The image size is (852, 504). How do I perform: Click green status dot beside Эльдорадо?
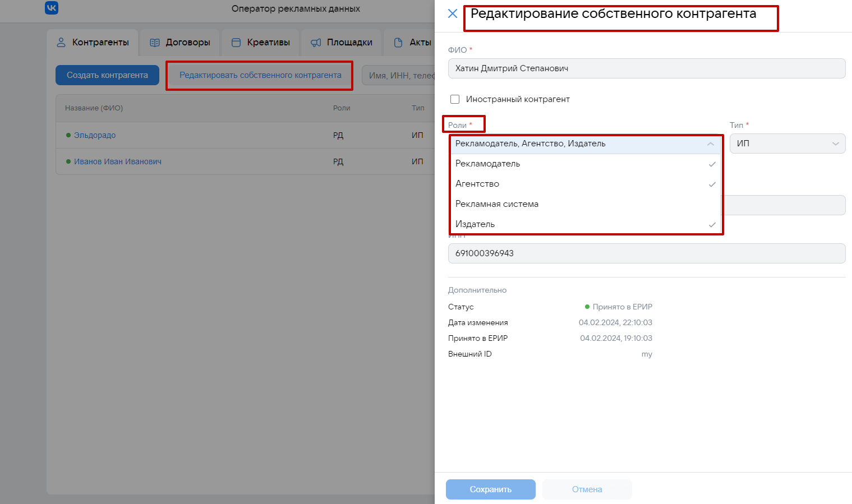(x=68, y=135)
